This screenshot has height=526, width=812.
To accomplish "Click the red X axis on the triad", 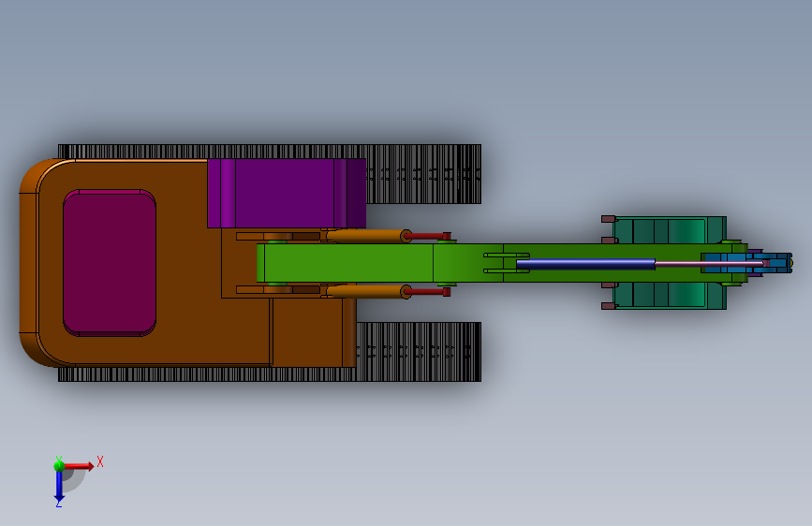I will point(79,466).
